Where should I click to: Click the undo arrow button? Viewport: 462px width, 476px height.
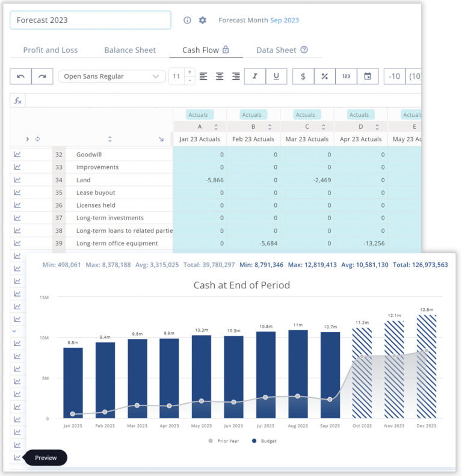point(20,76)
